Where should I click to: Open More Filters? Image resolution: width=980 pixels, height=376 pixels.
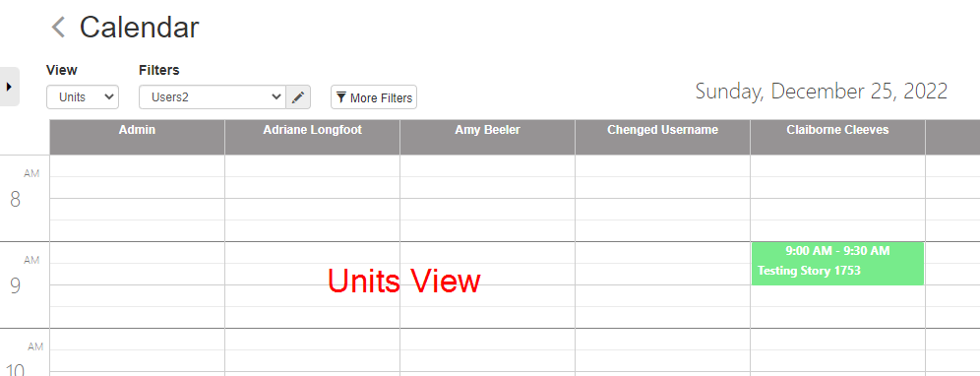[374, 97]
